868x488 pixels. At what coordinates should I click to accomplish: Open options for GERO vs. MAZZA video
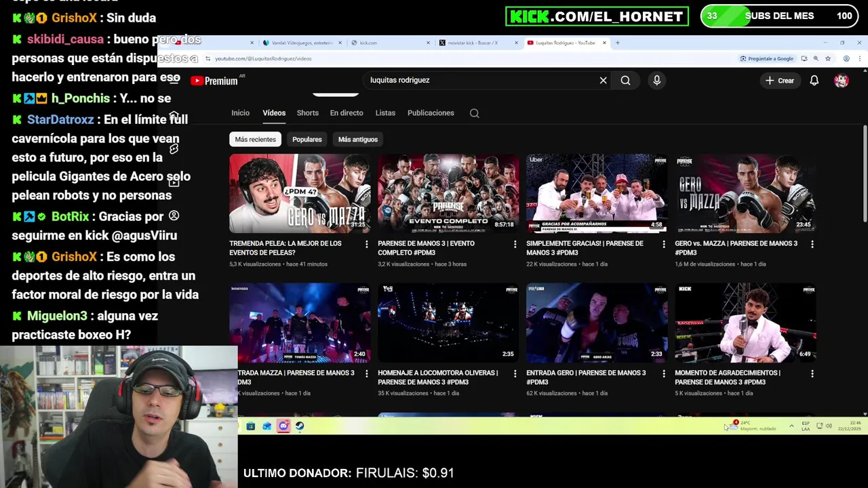click(812, 244)
